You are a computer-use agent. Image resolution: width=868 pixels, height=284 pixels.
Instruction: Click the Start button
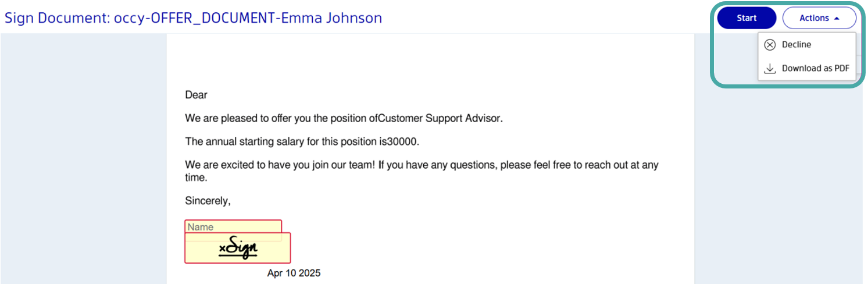pos(746,18)
